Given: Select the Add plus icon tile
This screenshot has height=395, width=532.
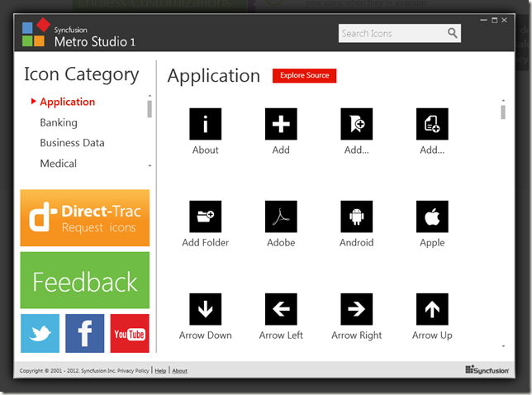Looking at the screenshot, I should (281, 124).
